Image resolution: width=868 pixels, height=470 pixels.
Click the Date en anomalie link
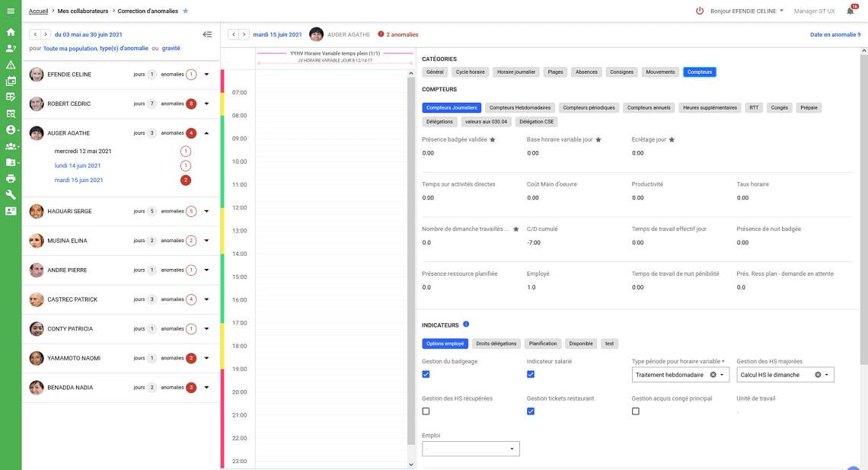coord(834,34)
